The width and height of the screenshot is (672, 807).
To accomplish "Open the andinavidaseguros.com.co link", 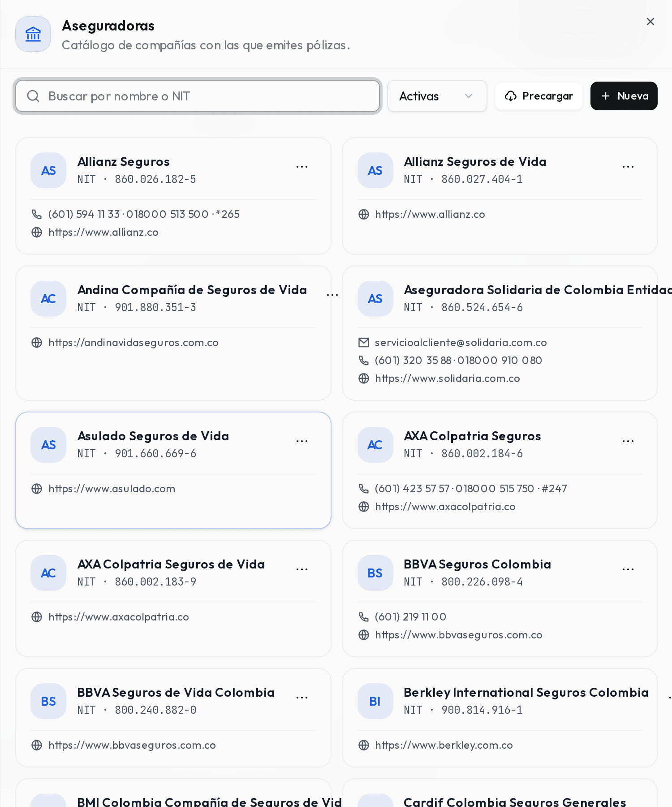I will pyautogui.click(x=134, y=343).
